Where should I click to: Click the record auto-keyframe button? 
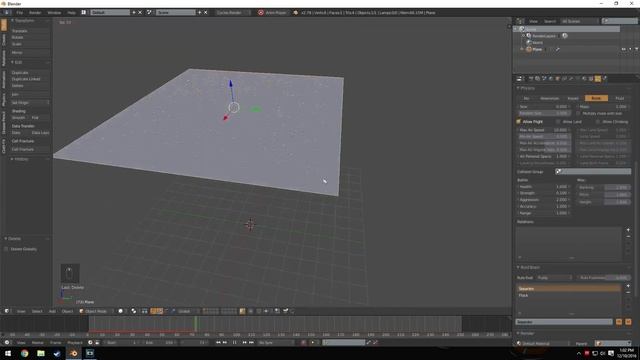click(304, 342)
